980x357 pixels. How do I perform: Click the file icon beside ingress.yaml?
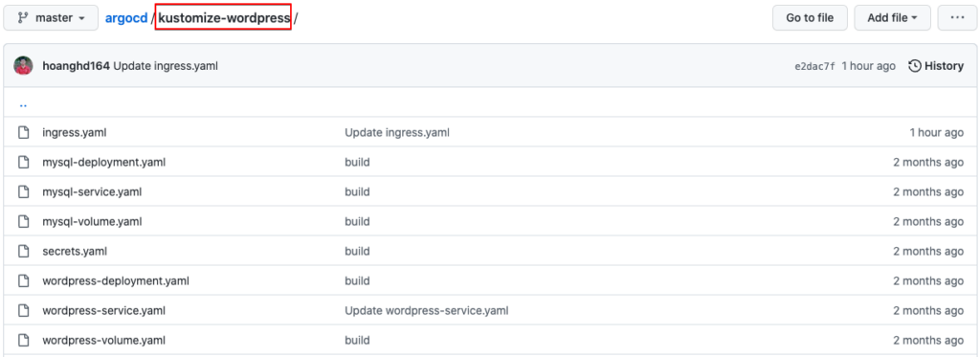[24, 132]
